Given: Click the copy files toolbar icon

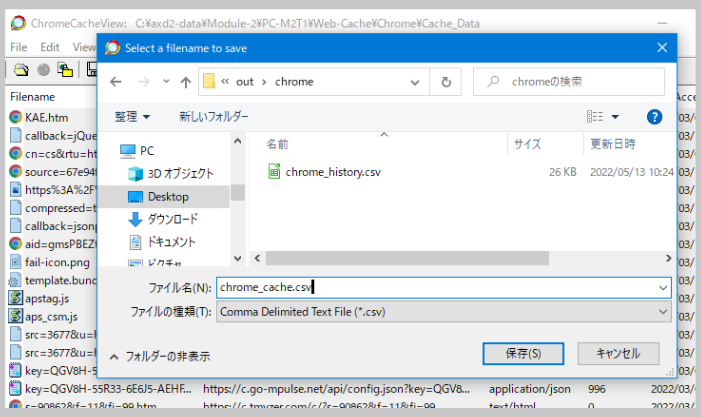Looking at the screenshot, I should coord(65,70).
